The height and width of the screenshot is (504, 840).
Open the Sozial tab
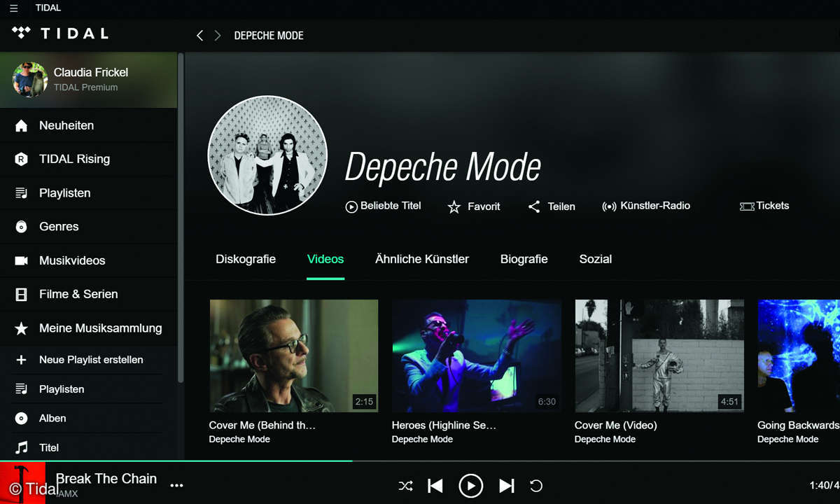coord(596,259)
